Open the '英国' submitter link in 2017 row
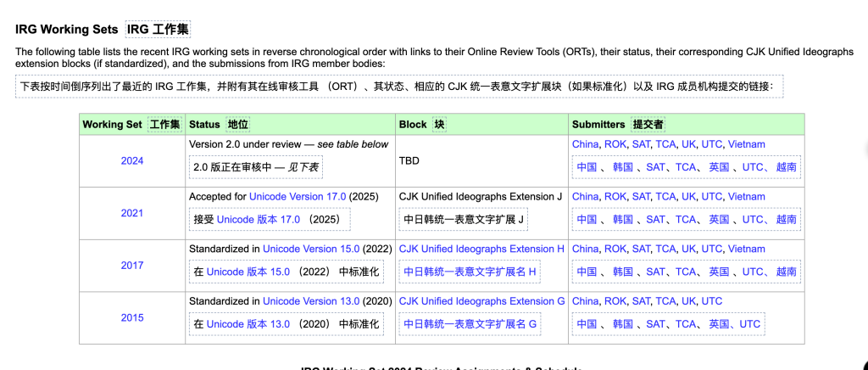868x370 pixels. pyautogui.click(x=719, y=272)
